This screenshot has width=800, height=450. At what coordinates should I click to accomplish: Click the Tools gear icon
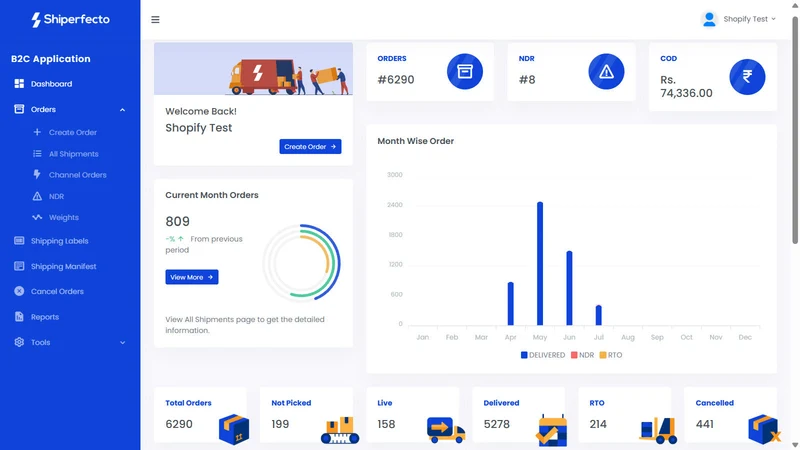coord(19,342)
